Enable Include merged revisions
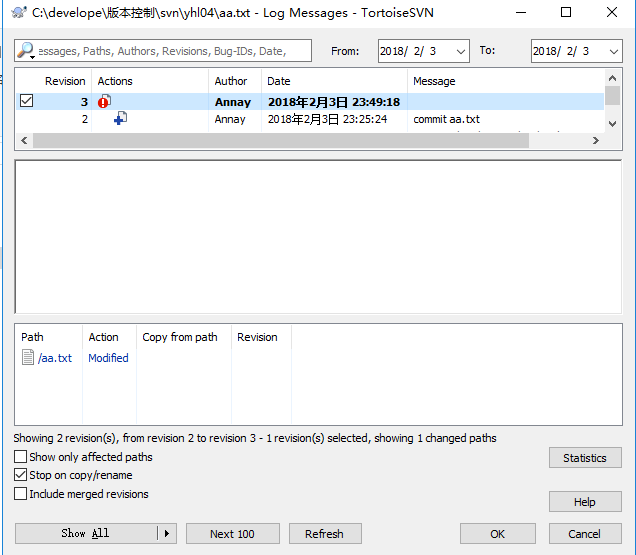Viewport: 636px width, 555px height. (x=20, y=494)
